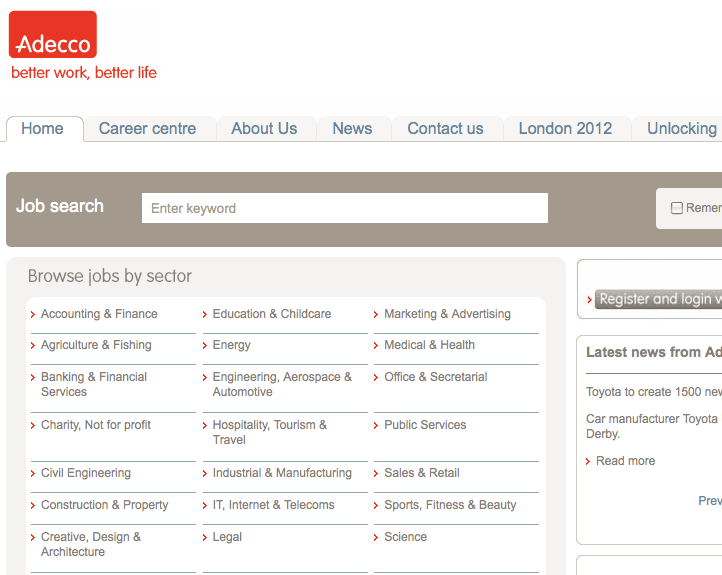Open Medical & Health sector
This screenshot has height=575, width=722.
pyautogui.click(x=430, y=345)
